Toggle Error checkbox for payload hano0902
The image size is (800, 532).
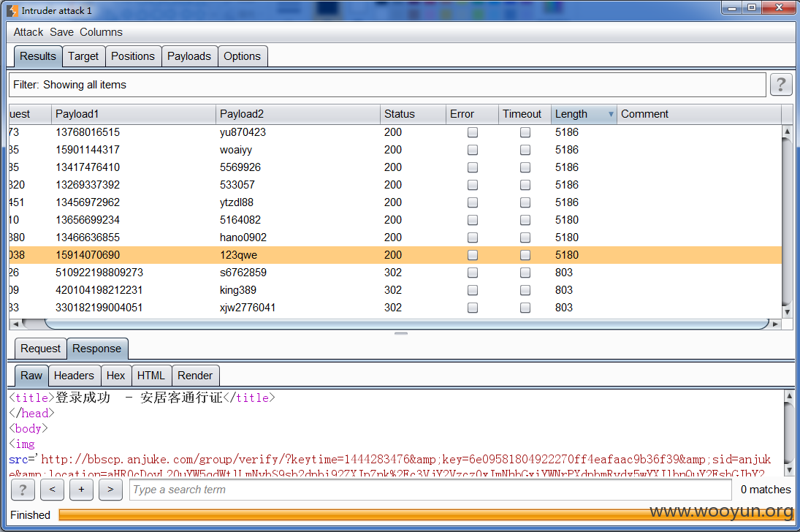(x=473, y=237)
